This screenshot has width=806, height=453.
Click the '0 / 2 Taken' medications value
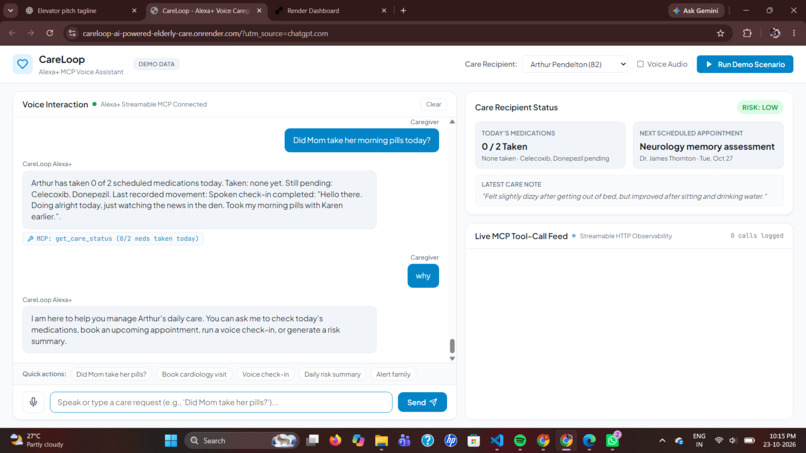pyautogui.click(x=504, y=147)
